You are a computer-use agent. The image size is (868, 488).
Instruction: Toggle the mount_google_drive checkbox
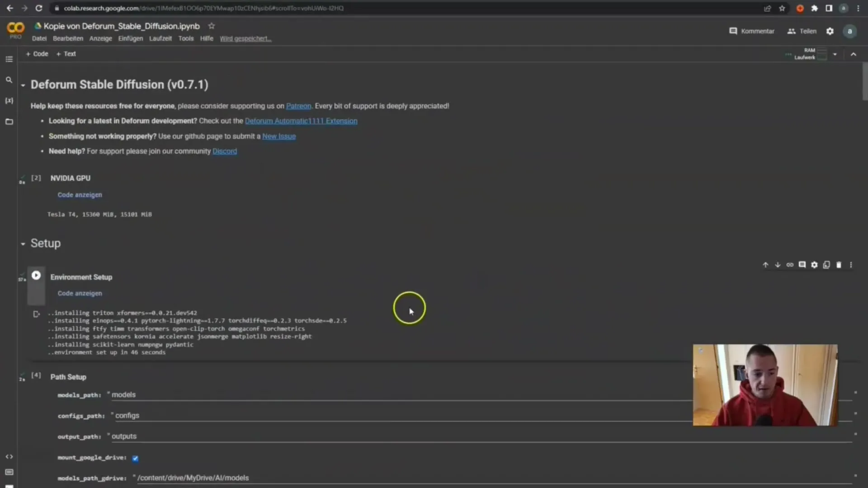click(135, 458)
